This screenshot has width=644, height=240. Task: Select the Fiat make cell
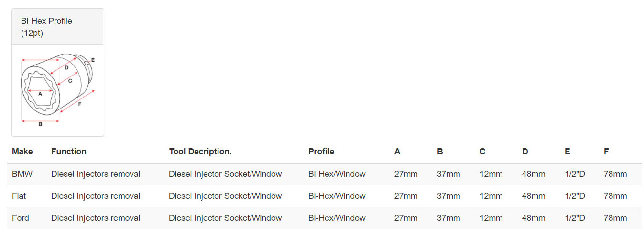[x=19, y=196]
